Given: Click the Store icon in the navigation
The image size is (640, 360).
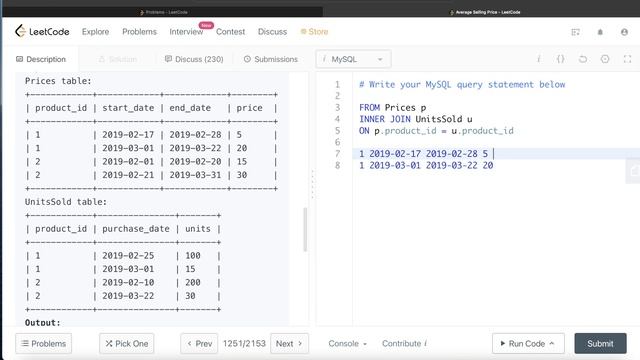Looking at the screenshot, I should point(303,31).
